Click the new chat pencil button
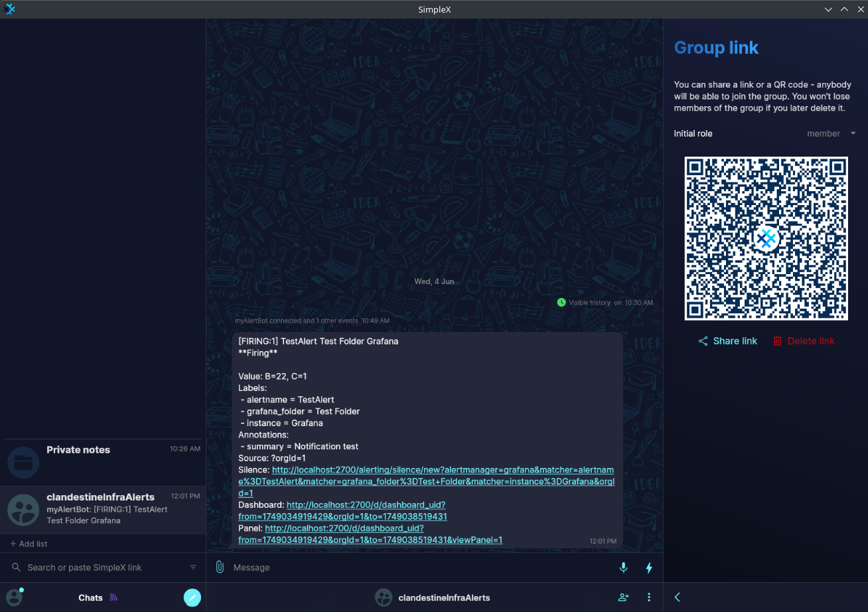Viewport: 868px width, 612px height. pos(192,597)
